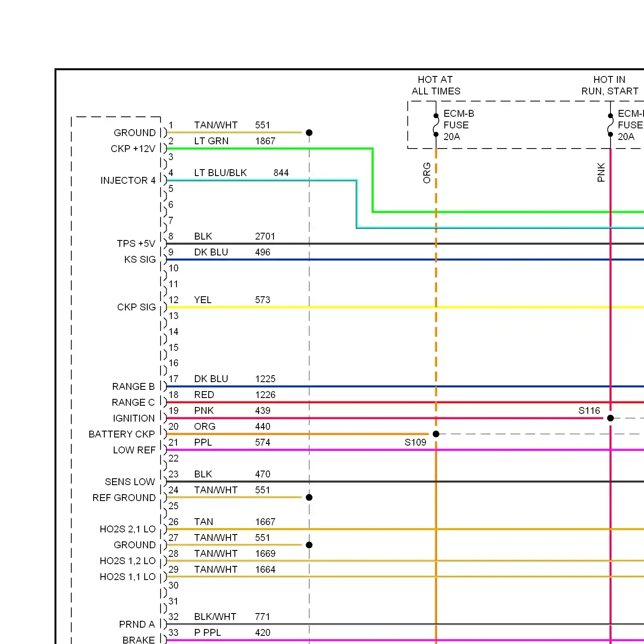Click the INJECTOR 4 pin label
The image size is (644, 644).
click(x=128, y=180)
